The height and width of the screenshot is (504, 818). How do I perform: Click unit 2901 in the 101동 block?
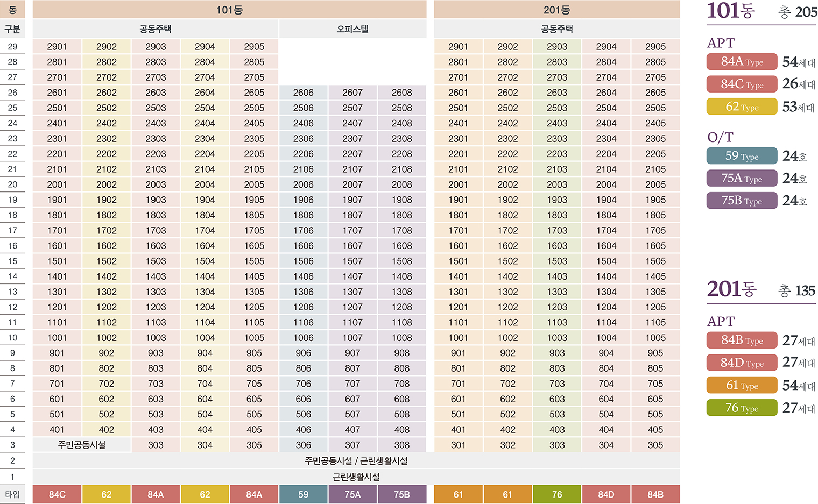57,47
